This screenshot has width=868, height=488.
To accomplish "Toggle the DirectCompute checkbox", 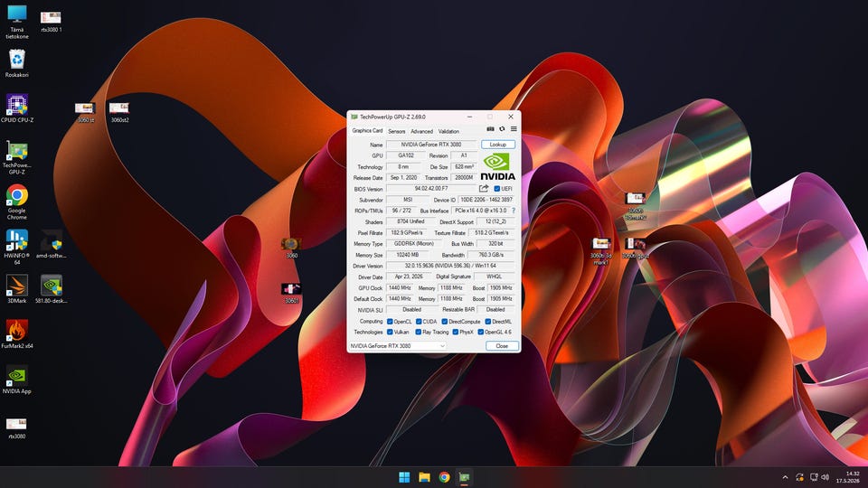I will [x=445, y=322].
